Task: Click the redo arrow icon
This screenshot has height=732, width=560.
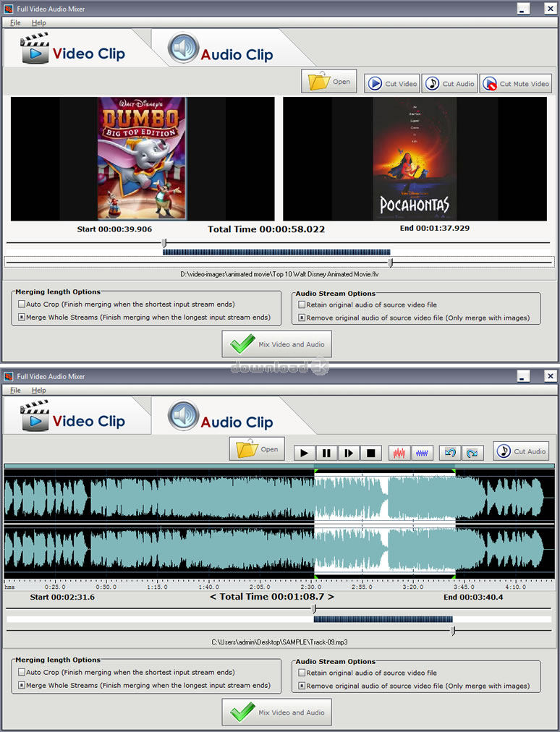Action: pos(472,453)
